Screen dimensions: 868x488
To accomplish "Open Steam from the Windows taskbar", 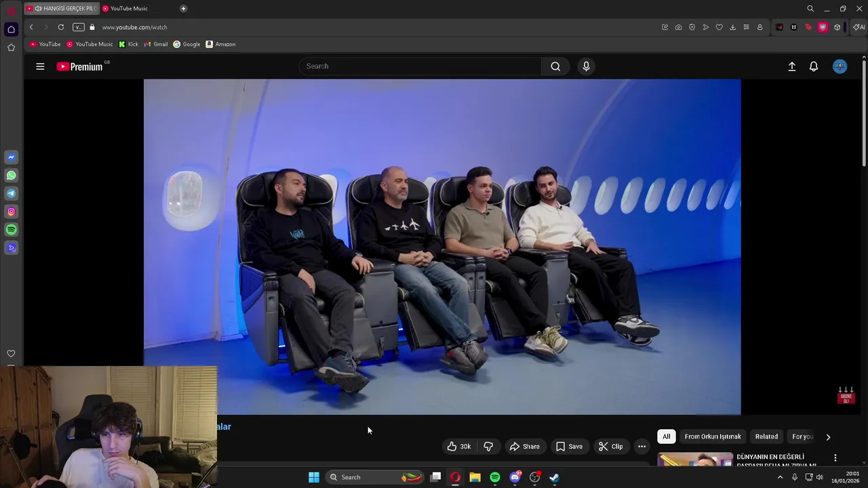I will [554, 477].
